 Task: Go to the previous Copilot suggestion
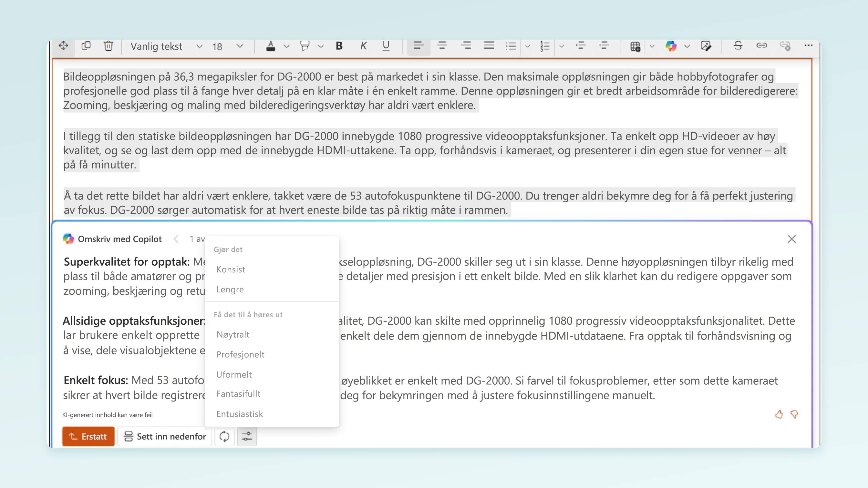(176, 239)
